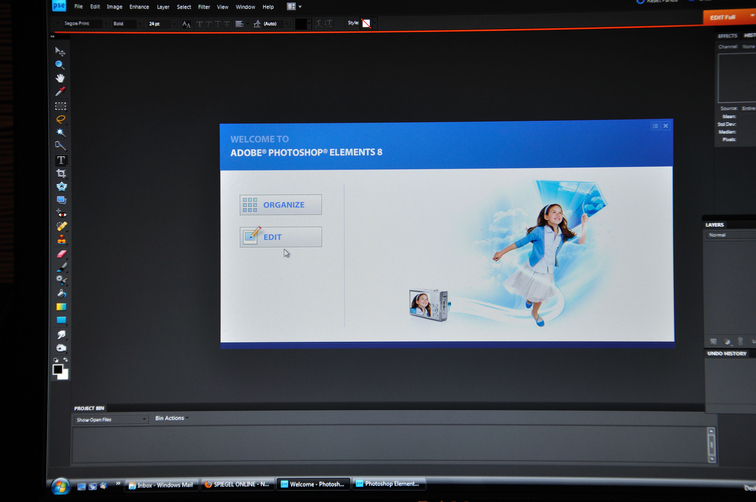Click the text color swatch
Screen dimensions: 756x502
coord(301,24)
